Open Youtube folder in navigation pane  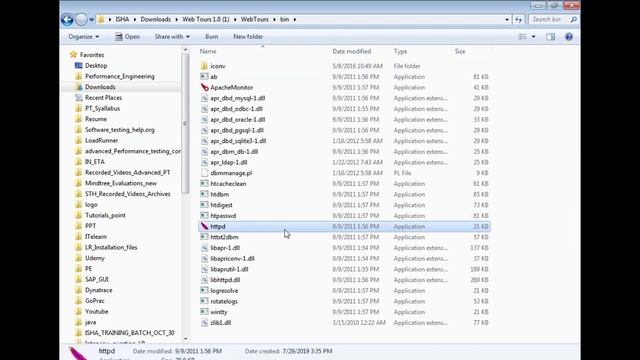coord(96,311)
